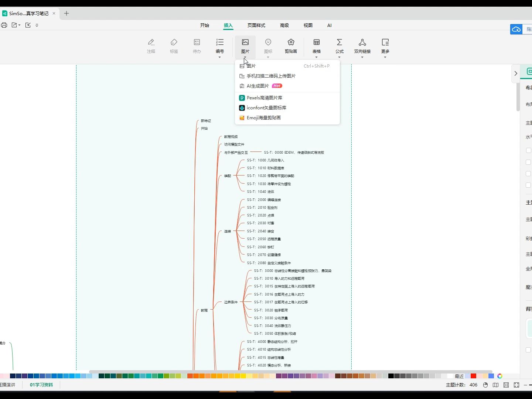Viewport: 532px width, 399px height.
Task: Pick the blue swatch right of 最近
Action: tap(491, 376)
